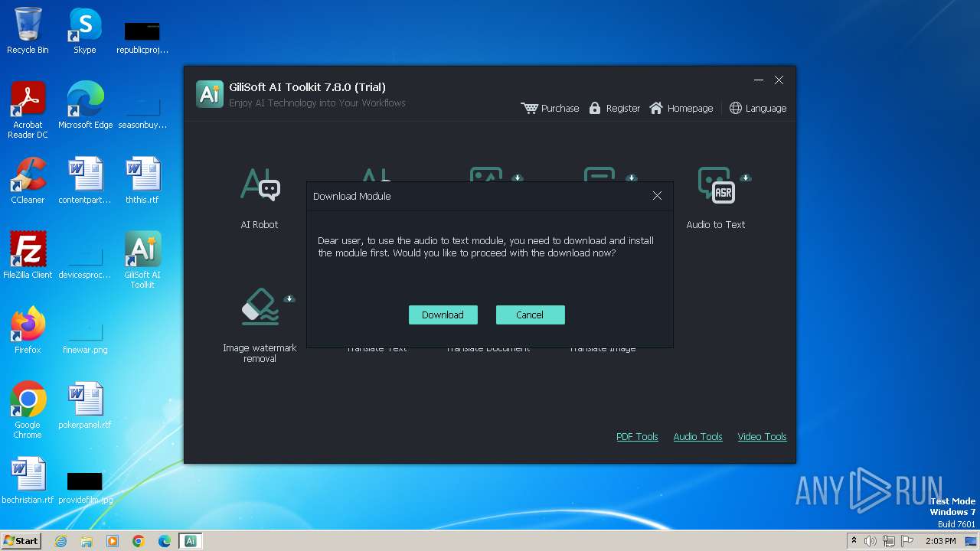Close the GiliSoft AI Toolkit window
Image resolution: width=980 pixels, height=551 pixels.
click(x=779, y=80)
